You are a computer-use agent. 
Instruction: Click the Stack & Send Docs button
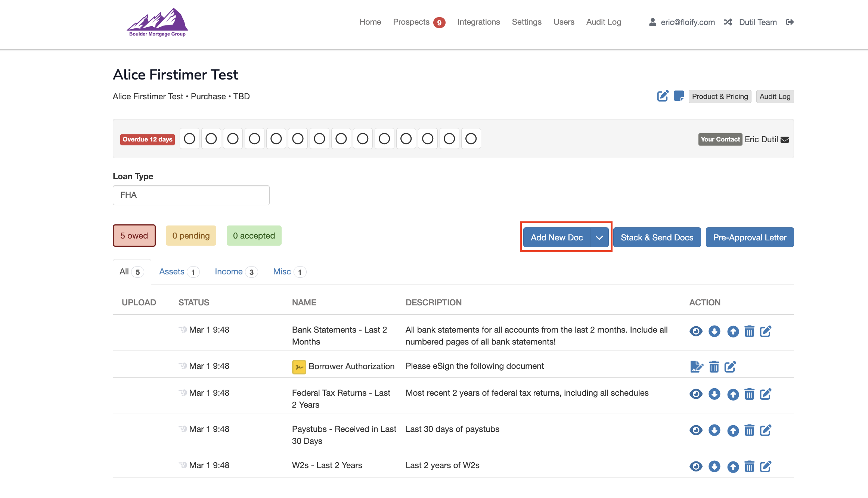657,237
